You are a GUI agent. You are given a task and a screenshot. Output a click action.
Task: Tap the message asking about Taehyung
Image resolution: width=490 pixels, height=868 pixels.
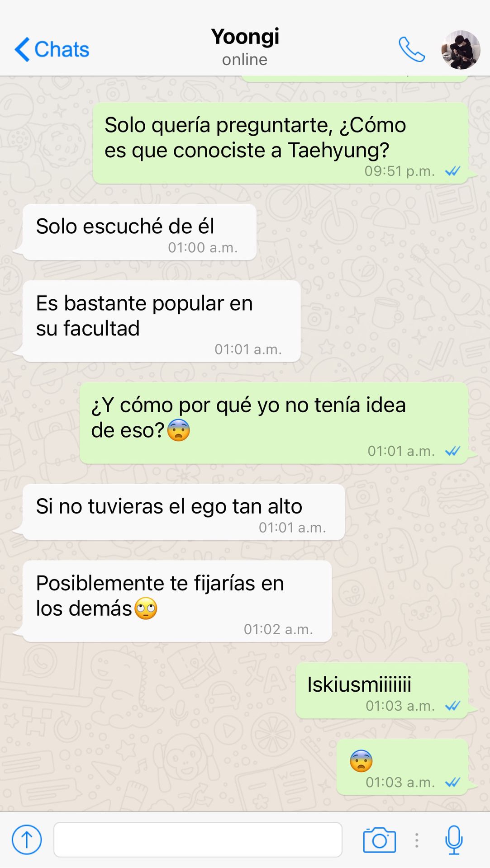pos(280,143)
